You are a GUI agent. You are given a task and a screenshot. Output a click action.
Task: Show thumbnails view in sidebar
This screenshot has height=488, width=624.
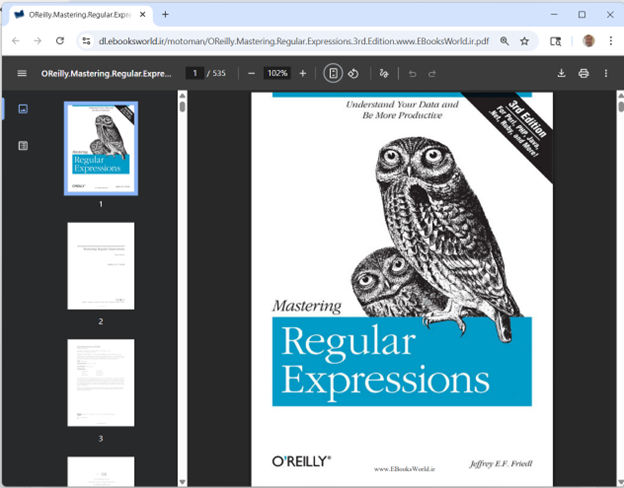23,109
